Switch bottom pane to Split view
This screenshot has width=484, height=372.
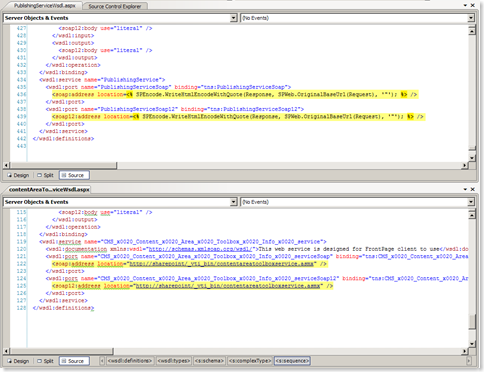(x=45, y=361)
